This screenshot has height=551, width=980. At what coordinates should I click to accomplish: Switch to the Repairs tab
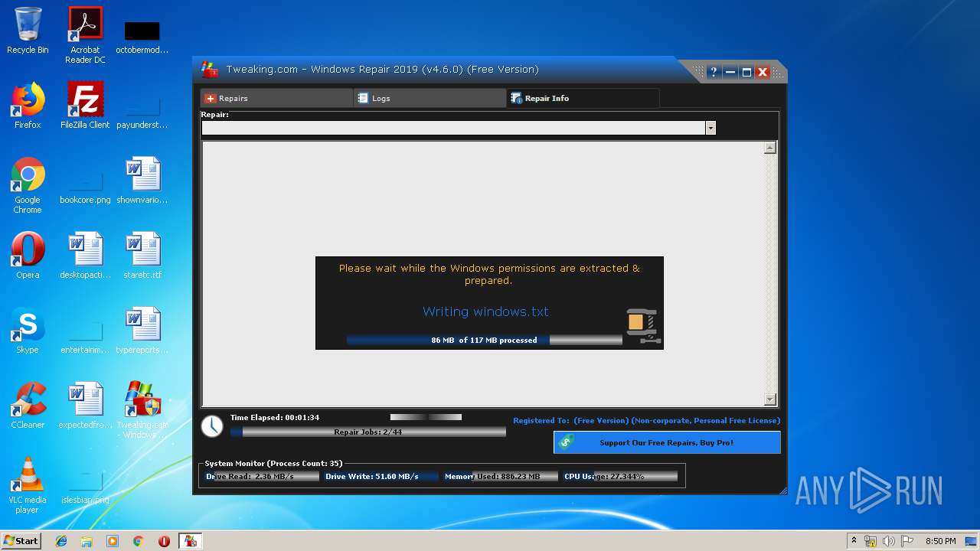[276, 98]
